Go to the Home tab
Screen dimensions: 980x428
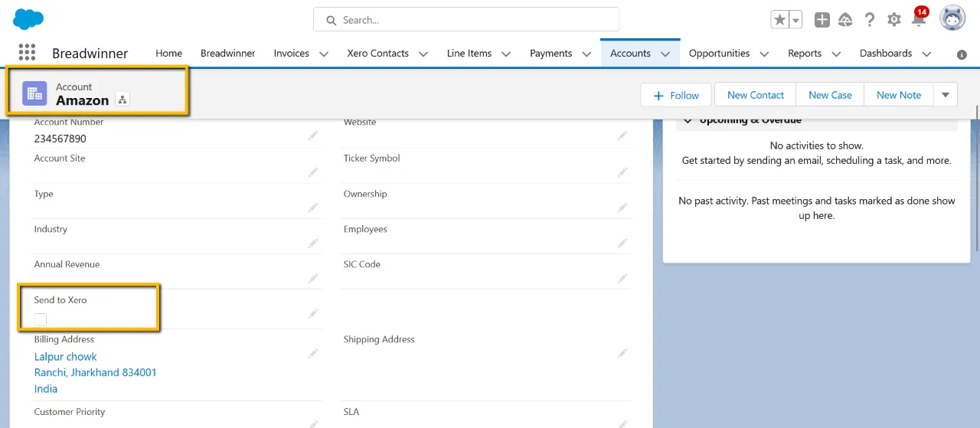pyautogui.click(x=168, y=54)
